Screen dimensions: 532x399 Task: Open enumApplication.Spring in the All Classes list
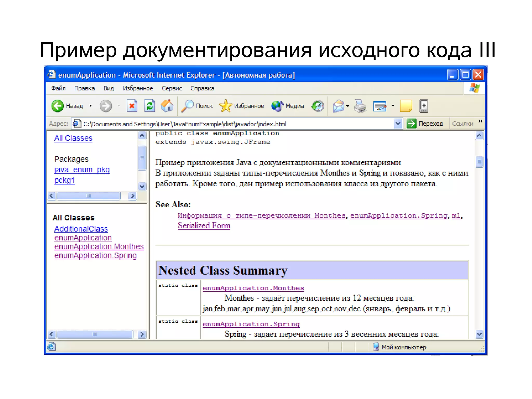pyautogui.click(x=95, y=256)
